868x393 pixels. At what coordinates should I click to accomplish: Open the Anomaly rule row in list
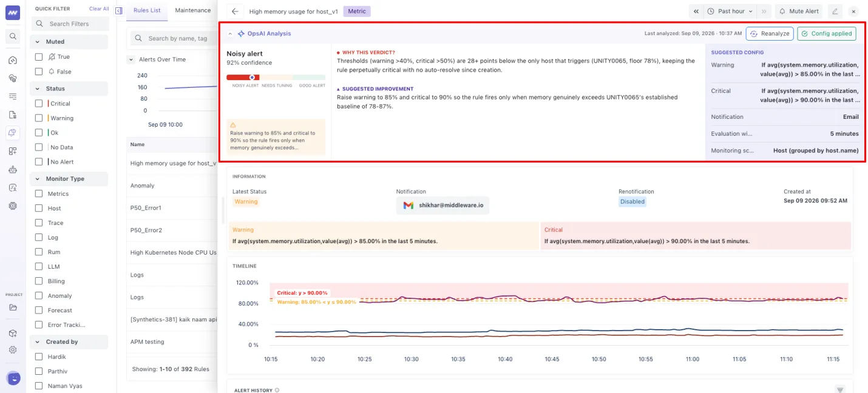pos(172,186)
